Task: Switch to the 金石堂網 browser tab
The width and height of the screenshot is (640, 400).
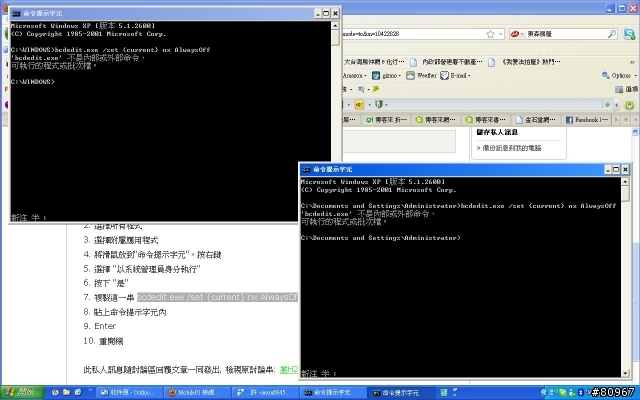Action: click(535, 120)
